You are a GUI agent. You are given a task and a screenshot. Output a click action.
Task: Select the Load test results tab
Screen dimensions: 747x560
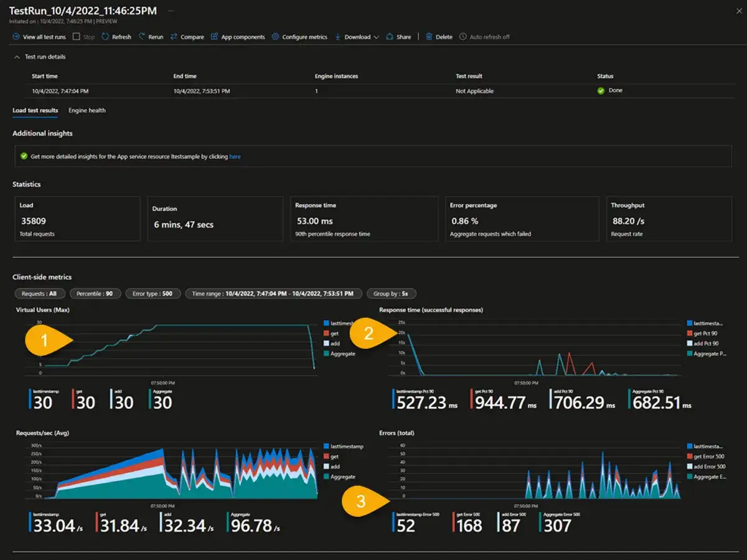tap(35, 110)
